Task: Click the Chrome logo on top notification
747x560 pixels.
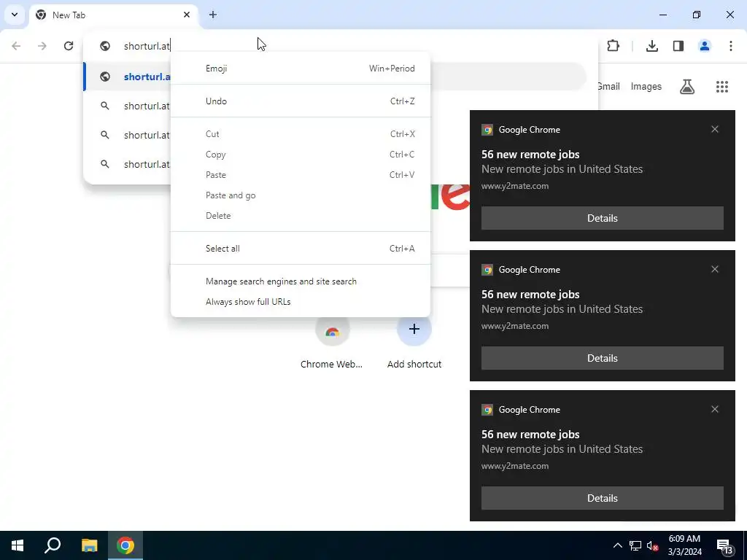Action: (x=487, y=130)
